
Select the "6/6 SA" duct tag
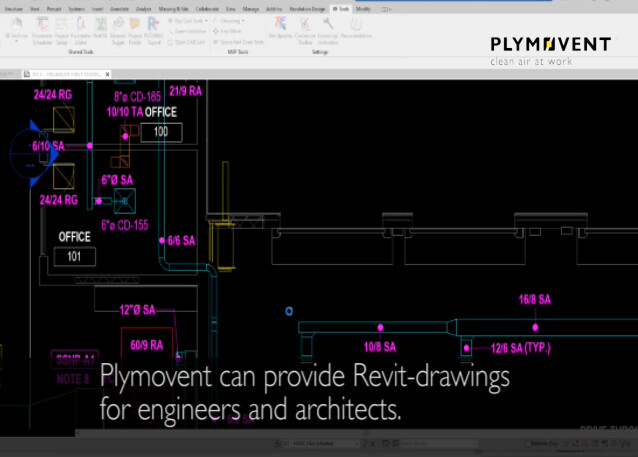click(x=181, y=241)
